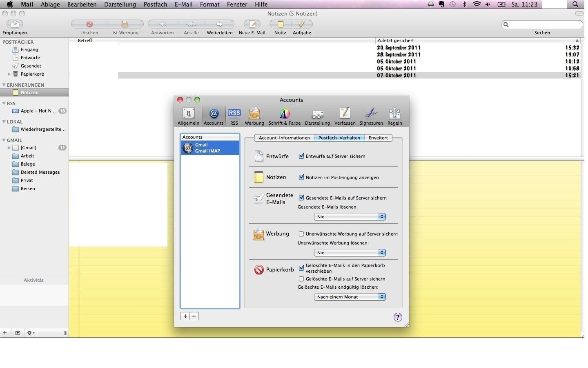588x368 pixels.
Task: Collapse the LOKAL sidebar section
Action: coord(4,122)
